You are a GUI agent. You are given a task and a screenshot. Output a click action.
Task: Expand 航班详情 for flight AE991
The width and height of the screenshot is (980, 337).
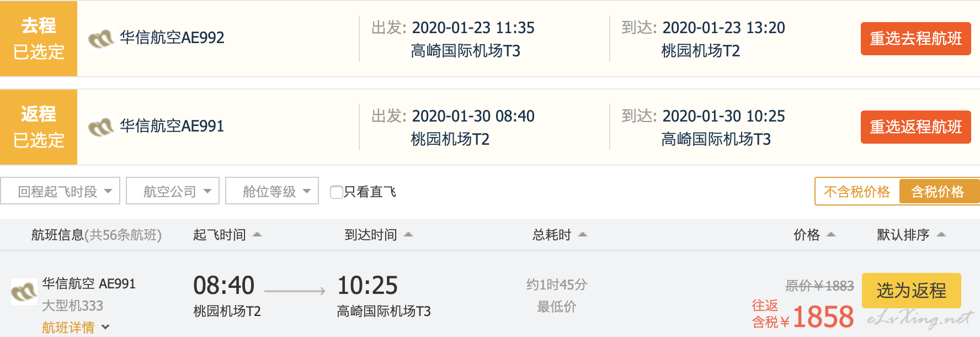pyautogui.click(x=76, y=328)
